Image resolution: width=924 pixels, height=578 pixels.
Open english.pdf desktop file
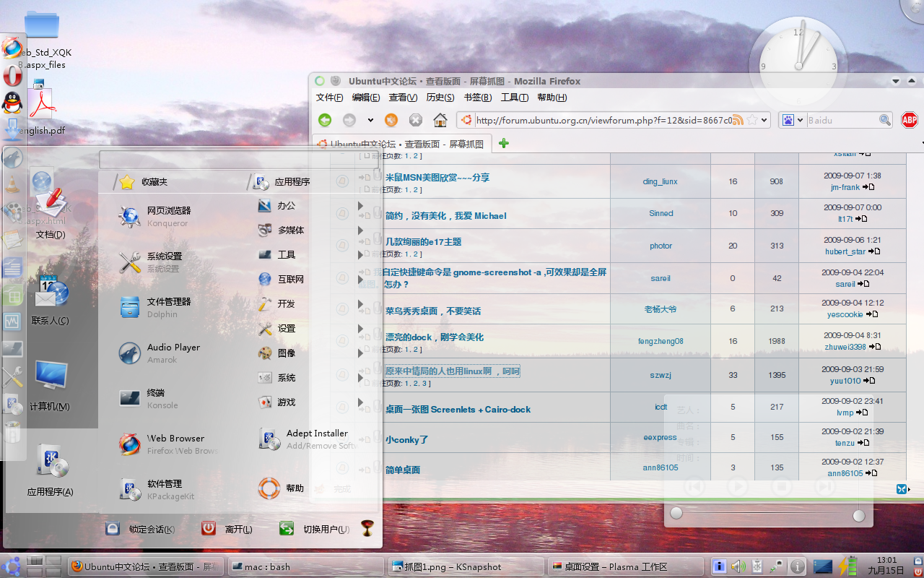(42, 108)
